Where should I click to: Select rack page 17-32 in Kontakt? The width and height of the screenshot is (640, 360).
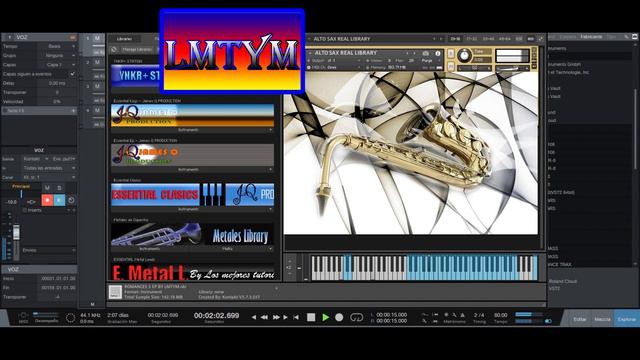tap(472, 39)
